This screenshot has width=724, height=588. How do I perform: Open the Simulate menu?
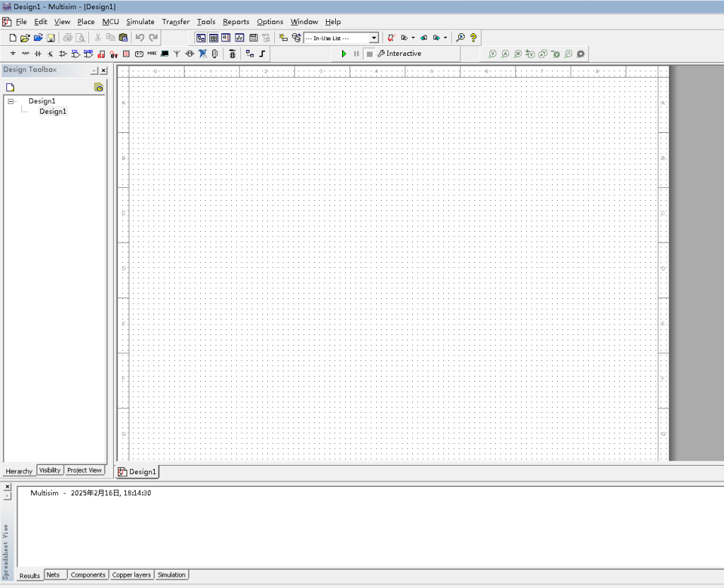pos(141,22)
